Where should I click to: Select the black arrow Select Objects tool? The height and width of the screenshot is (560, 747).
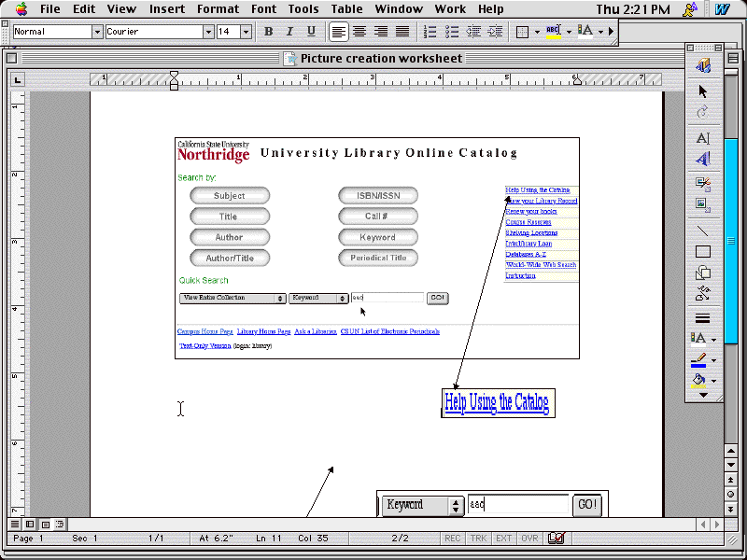tap(703, 91)
